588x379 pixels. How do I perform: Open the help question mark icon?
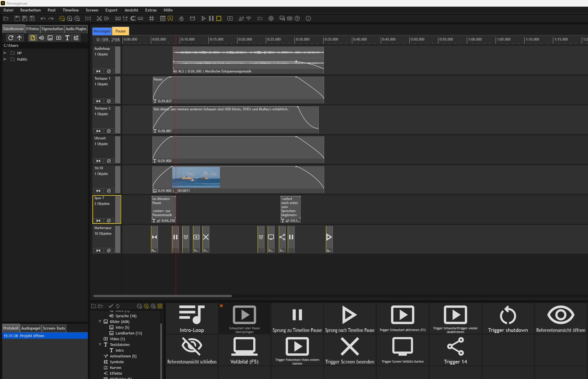[297, 18]
